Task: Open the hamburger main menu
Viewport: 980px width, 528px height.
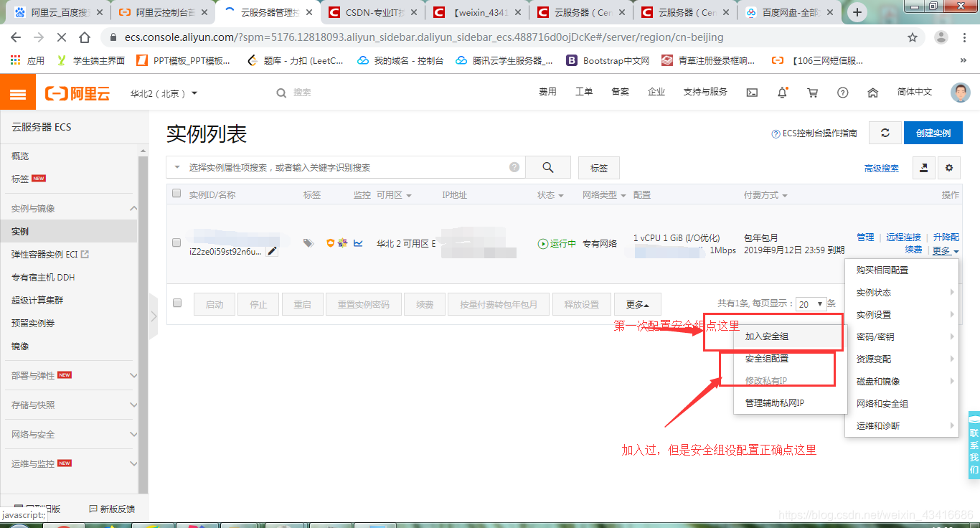Action: pyautogui.click(x=18, y=94)
